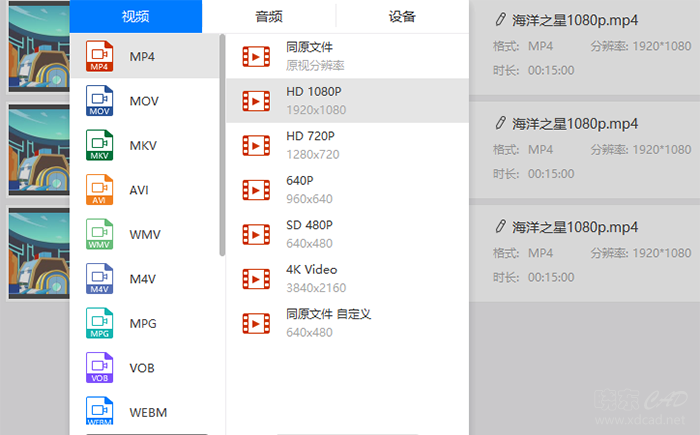The width and height of the screenshot is (700, 435).
Task: Click film icon for HD 1080P
Action: point(256,101)
